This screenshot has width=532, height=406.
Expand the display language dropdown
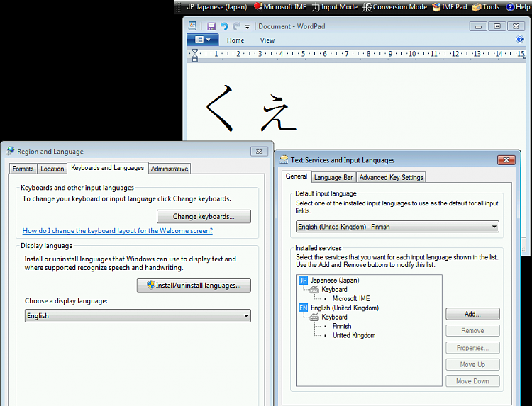click(x=138, y=316)
